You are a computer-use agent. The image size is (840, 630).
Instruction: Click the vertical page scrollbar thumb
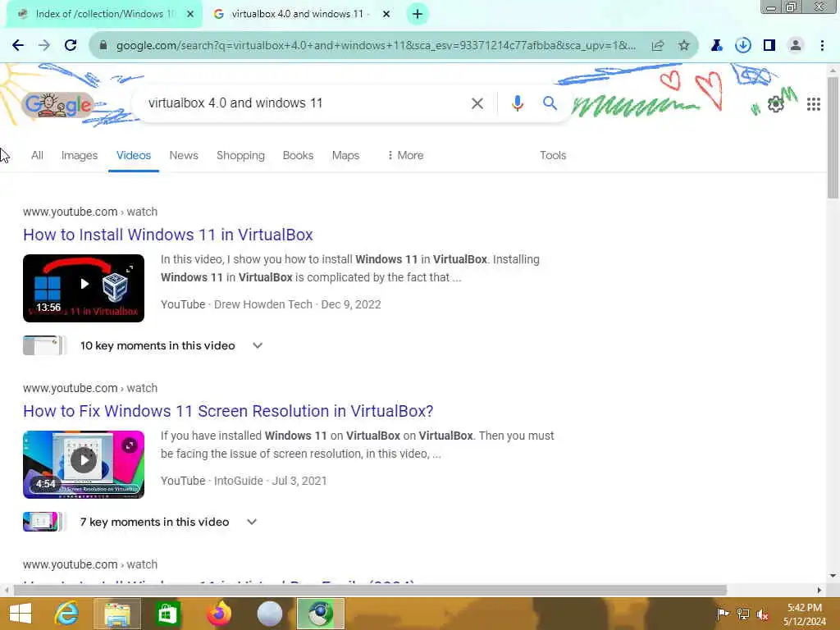(x=833, y=138)
